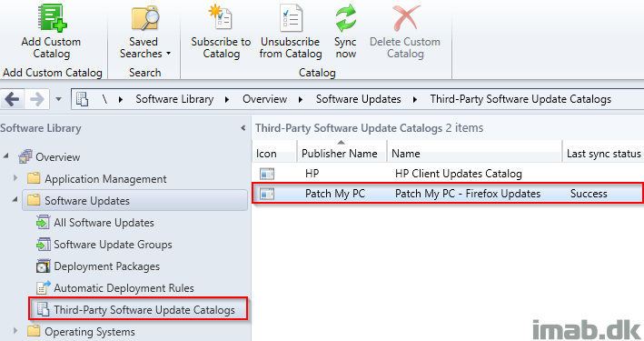Click the Operating Systems folder icon
This screenshot has width=644, height=341.
(x=34, y=331)
